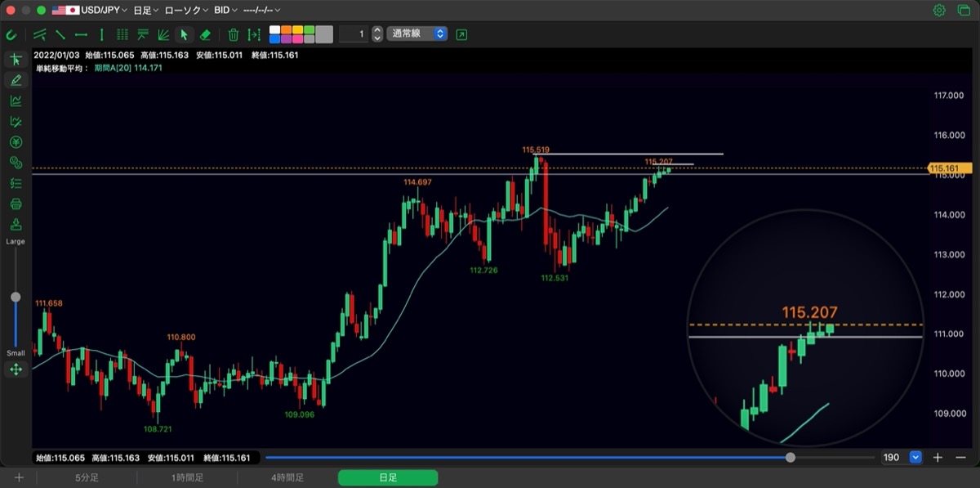Toggle the crosshair cursor tool in sidebar

coord(16,60)
